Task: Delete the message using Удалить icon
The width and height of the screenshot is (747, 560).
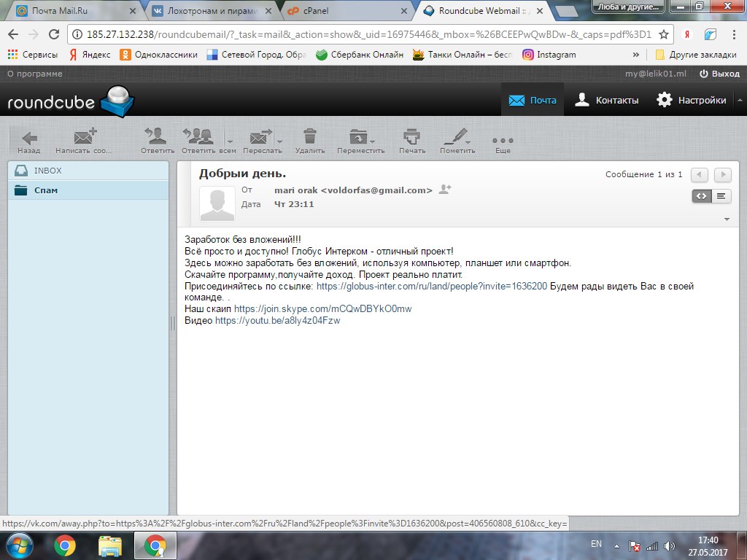Action: click(310, 141)
